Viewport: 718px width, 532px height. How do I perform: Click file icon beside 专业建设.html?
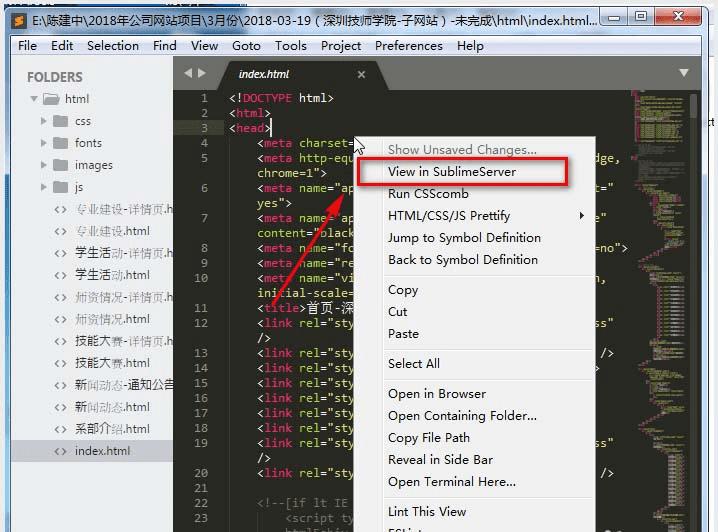[60, 231]
